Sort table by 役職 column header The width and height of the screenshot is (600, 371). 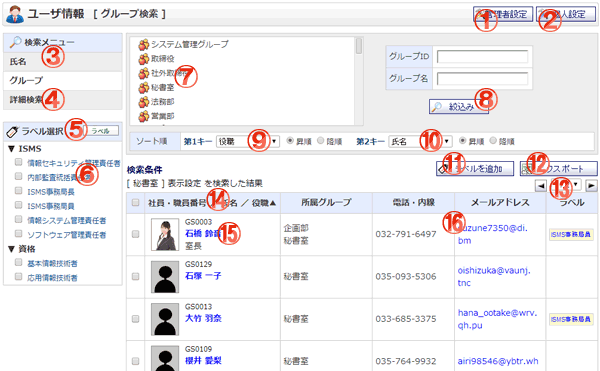[x=264, y=203]
